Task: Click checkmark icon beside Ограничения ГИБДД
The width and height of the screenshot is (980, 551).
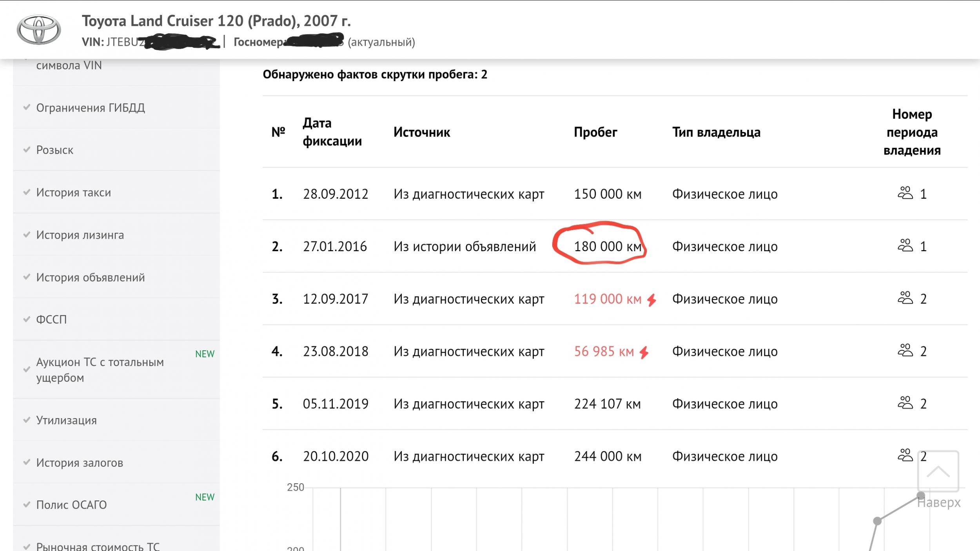Action: tap(27, 107)
